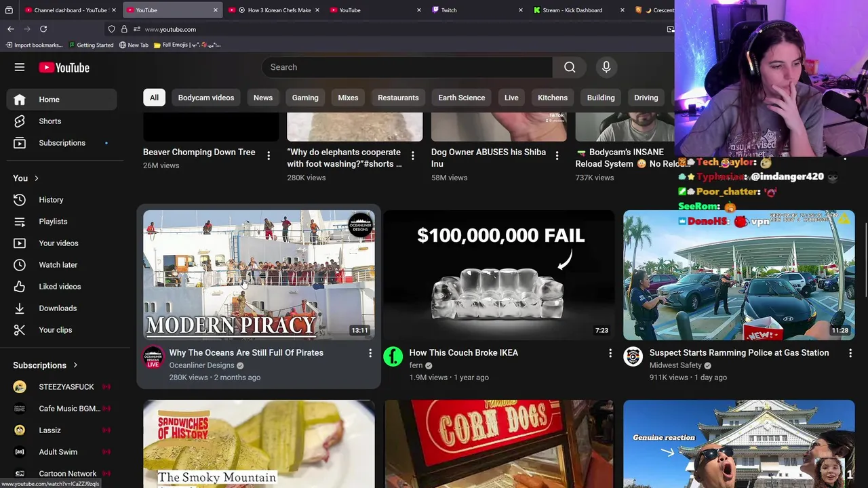Click Oceanliner Designs channel avatar
The image size is (868, 488).
tap(153, 357)
